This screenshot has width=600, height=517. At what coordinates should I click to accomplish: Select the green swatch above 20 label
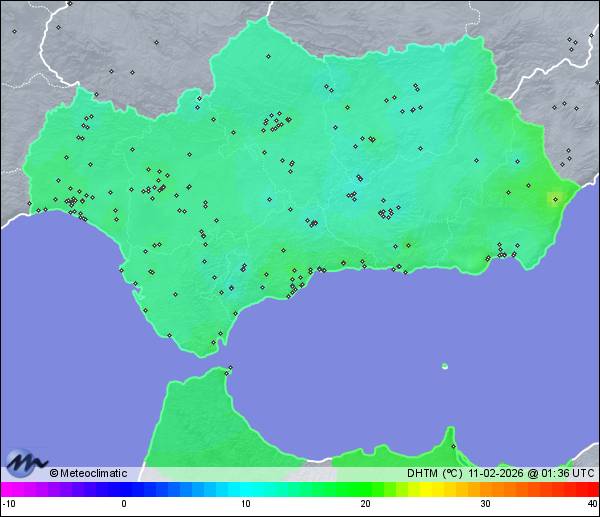[365, 489]
